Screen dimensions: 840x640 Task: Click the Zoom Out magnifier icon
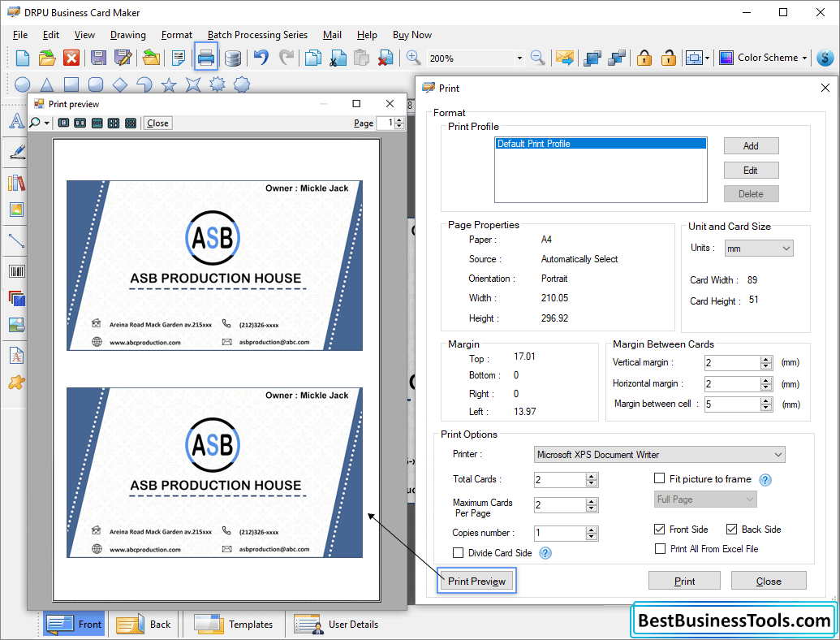[537, 58]
